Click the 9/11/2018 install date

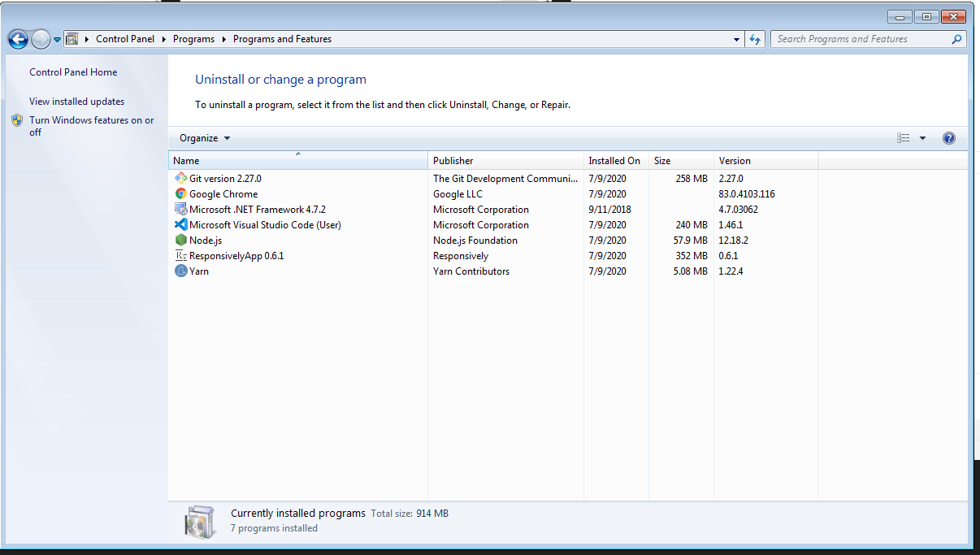coord(610,210)
